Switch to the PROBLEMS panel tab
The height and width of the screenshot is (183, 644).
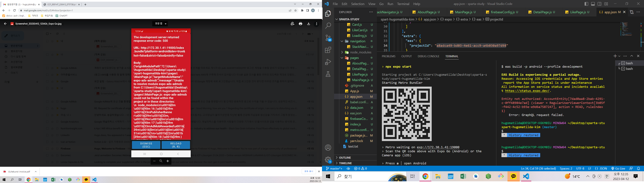389,56
